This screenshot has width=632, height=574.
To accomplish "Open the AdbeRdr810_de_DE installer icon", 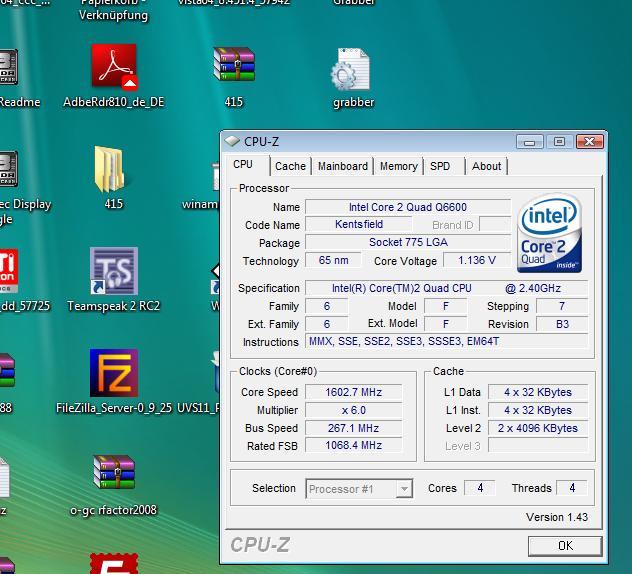I will (113, 68).
